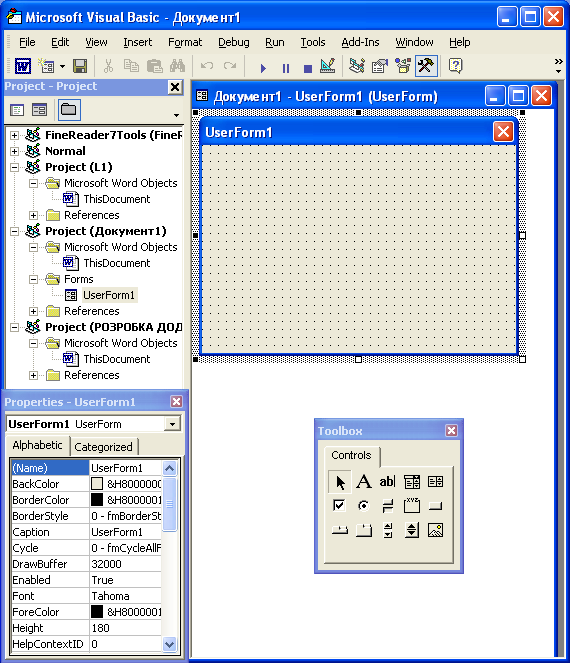Click the Insert UserForm toolbar icon
570x663 pixels.
(x=46, y=66)
